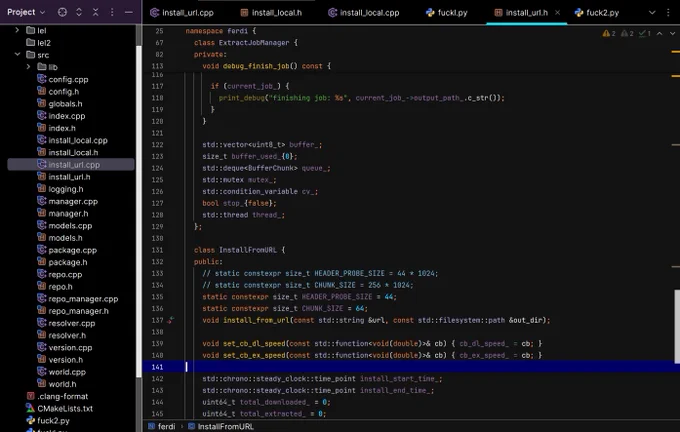Click gutter implementation icon on line 137
The image size is (680, 432).
pyautogui.click(x=171, y=320)
